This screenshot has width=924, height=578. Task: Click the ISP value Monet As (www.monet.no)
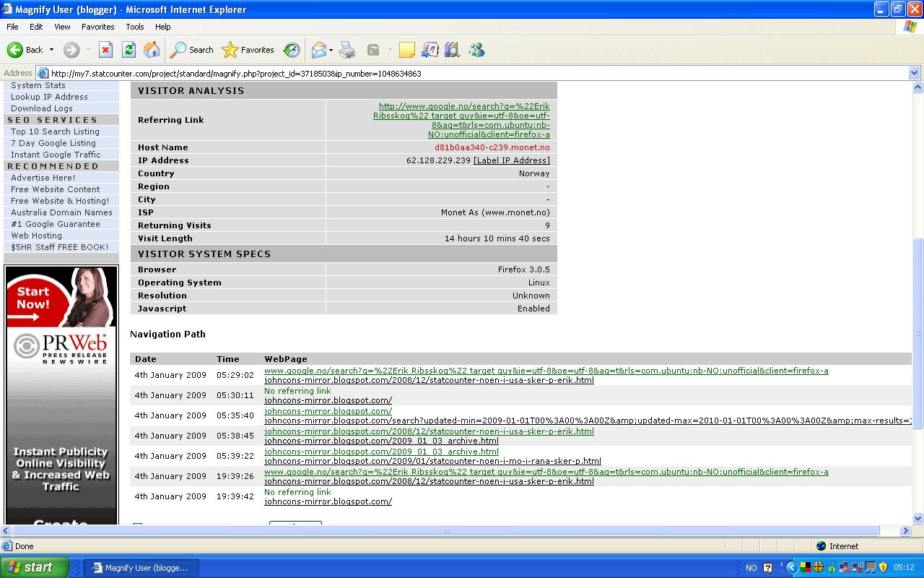point(495,212)
